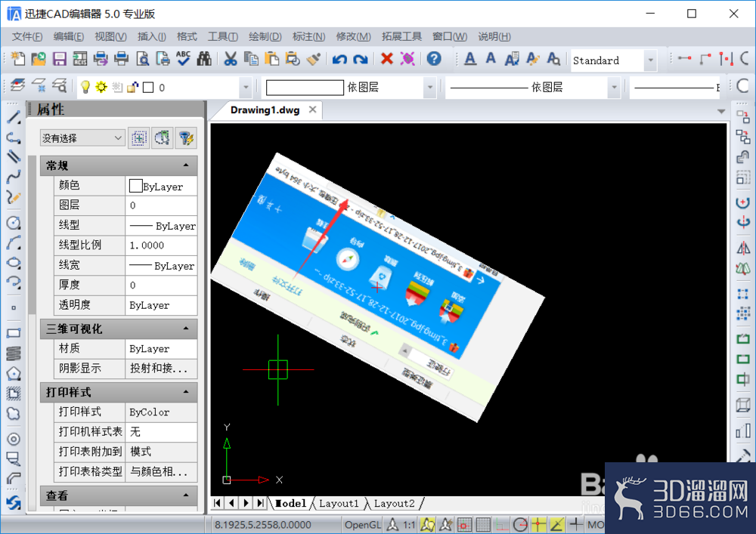Switch to the Layout1 tab

tap(339, 504)
